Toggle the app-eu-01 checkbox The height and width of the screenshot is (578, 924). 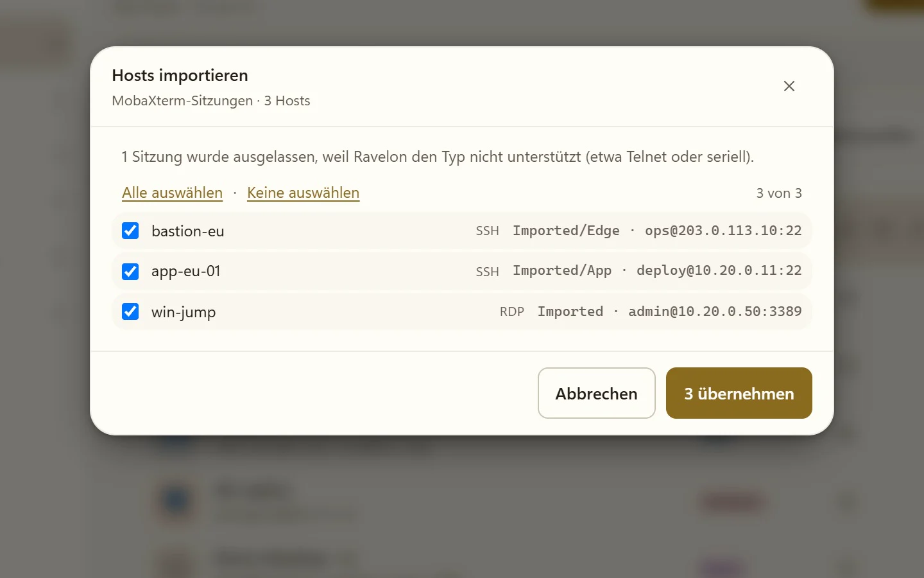coord(130,271)
